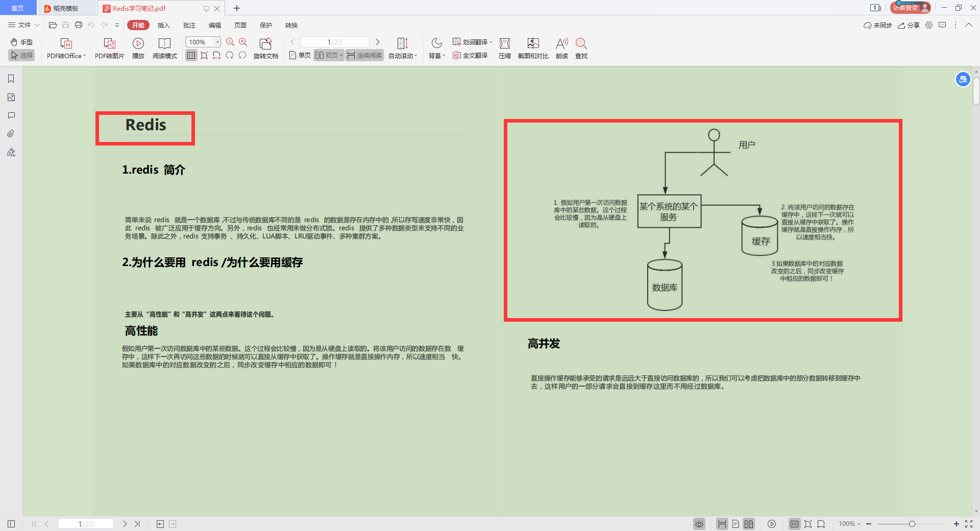980x531 pixels.
Task: Switch to the 稻壳模板 tab
Action: click(66, 8)
